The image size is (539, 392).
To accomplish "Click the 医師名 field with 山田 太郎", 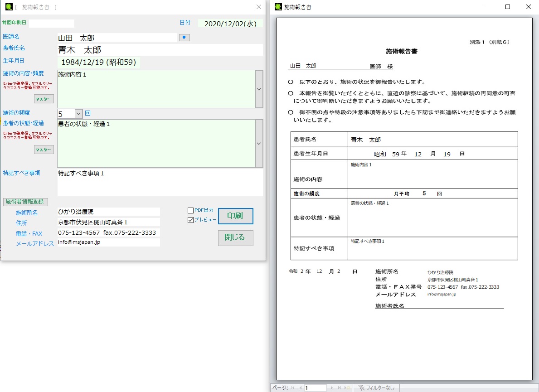I will (x=117, y=38).
